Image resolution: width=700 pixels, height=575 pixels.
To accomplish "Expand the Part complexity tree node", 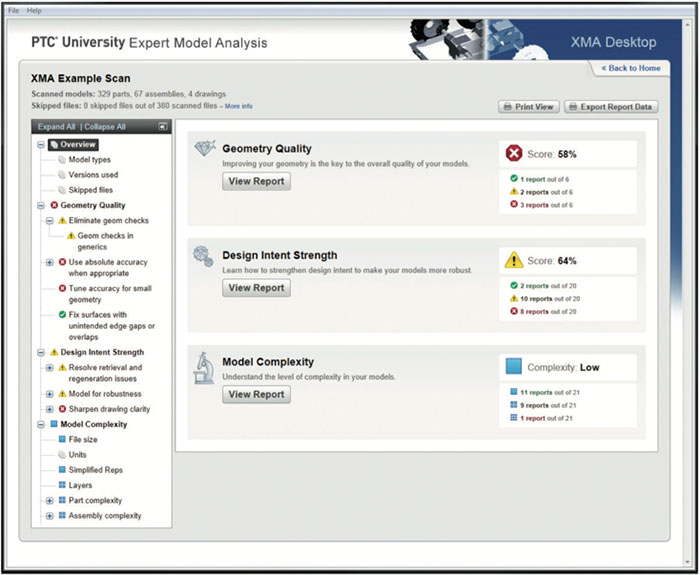I will click(x=50, y=501).
